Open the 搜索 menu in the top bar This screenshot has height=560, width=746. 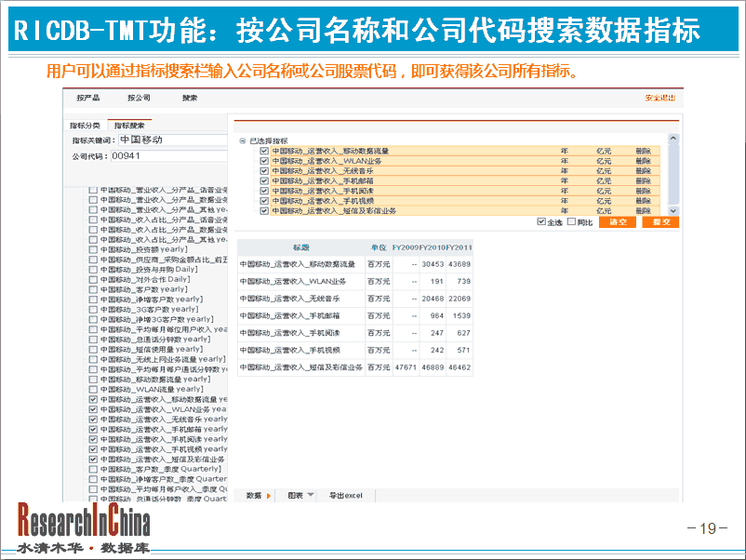coord(190,98)
